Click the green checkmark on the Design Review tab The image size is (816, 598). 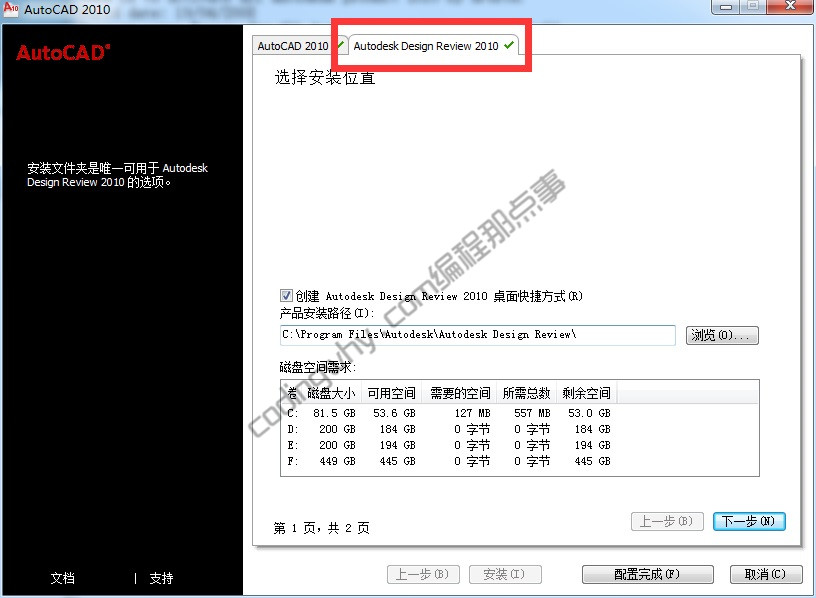507,45
